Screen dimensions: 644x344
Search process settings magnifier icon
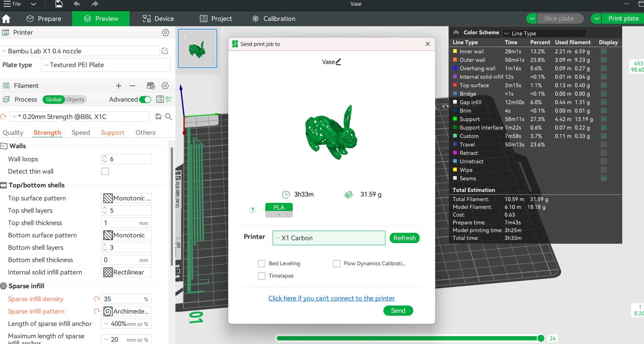coord(169,117)
